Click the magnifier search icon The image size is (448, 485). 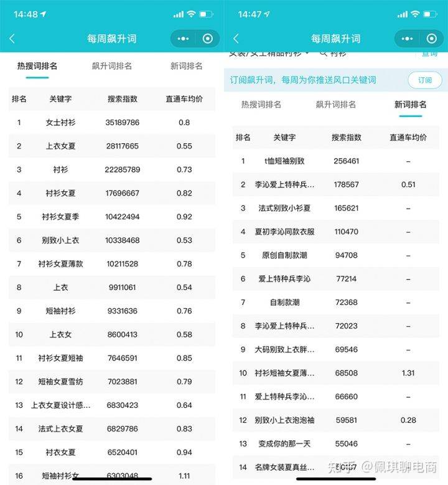(324, 54)
